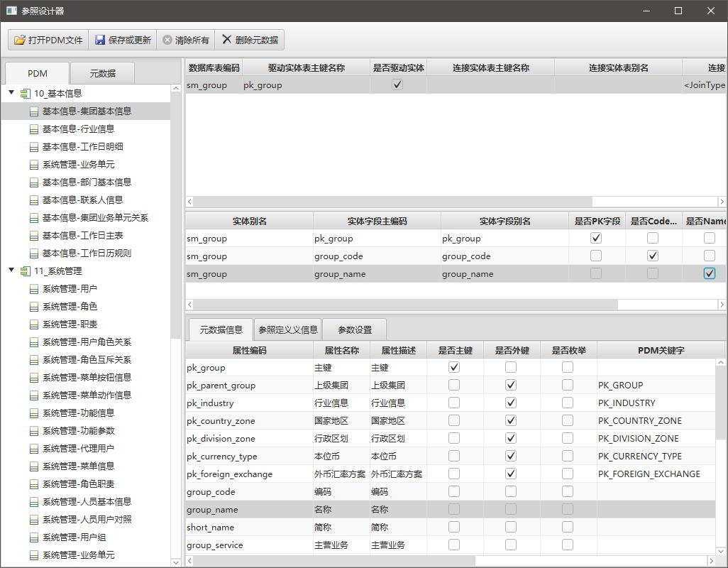Click the PDM关键字 column header
The height and width of the screenshot is (568, 728).
661,350
